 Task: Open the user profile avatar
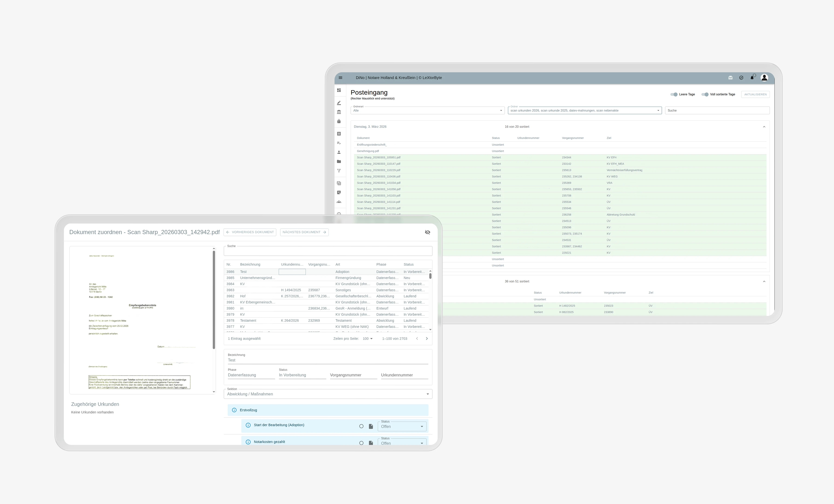point(764,78)
